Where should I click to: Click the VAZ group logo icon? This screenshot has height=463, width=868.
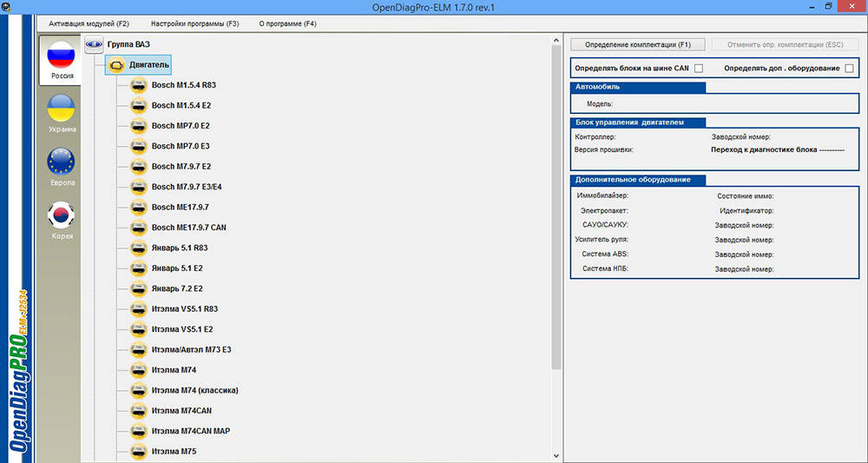[x=94, y=44]
